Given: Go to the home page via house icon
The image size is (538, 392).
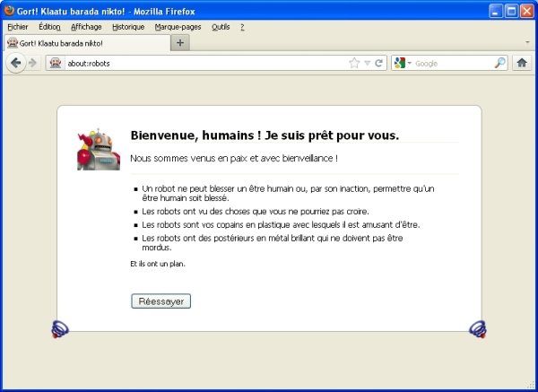Looking at the screenshot, I should (x=522, y=63).
